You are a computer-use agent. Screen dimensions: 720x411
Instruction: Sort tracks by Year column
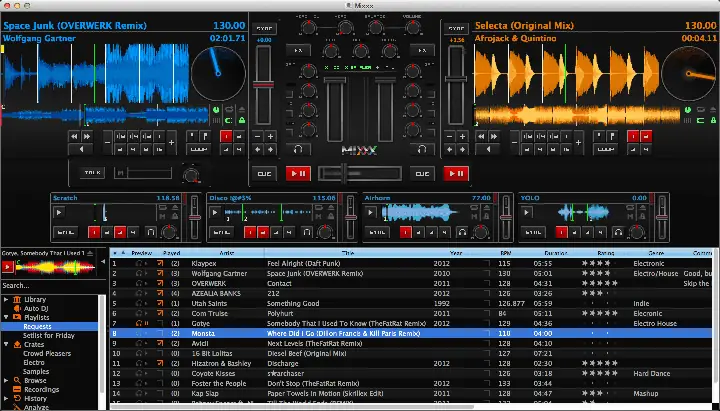[x=456, y=253]
